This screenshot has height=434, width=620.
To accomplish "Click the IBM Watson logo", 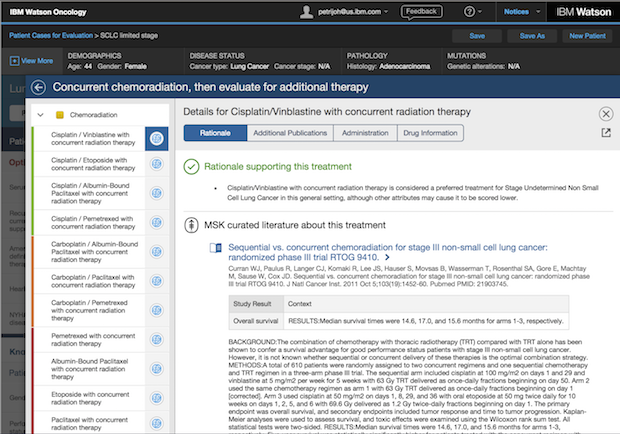I will [584, 12].
